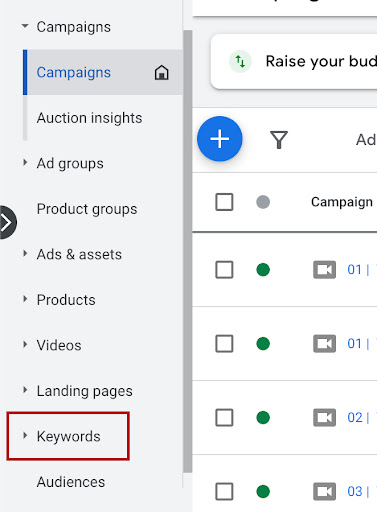
Task: Expand the Landing pages arrow
Action: (x=25, y=390)
